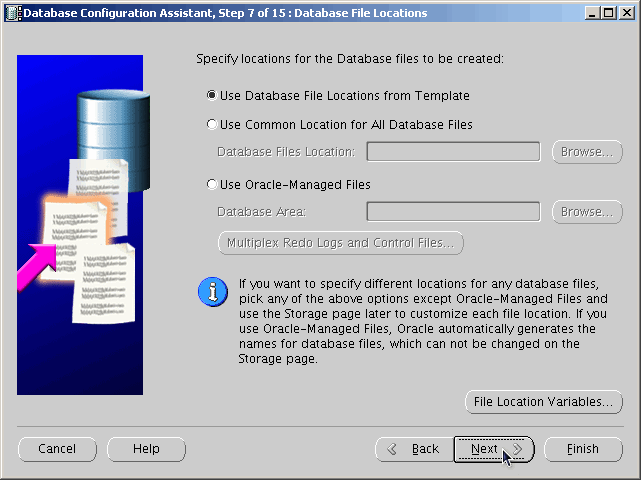641x480 pixels.
Task: Click the Database Files Location text field
Action: 453,152
